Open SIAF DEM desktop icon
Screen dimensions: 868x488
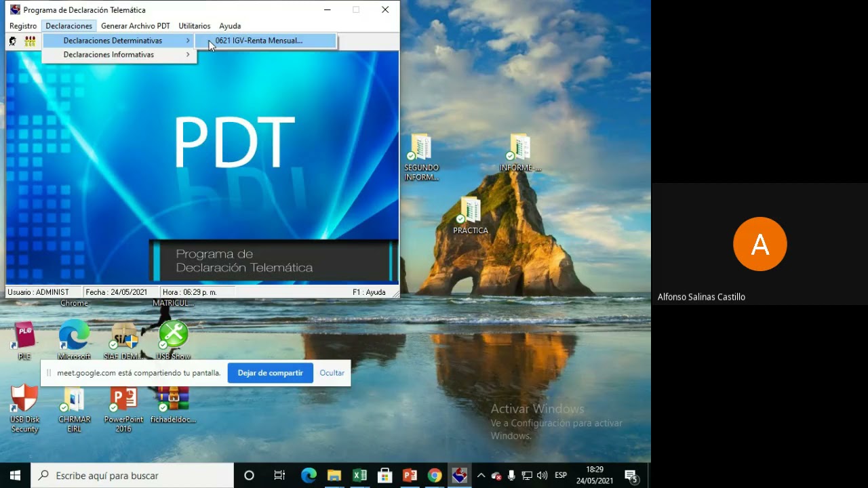123,340
